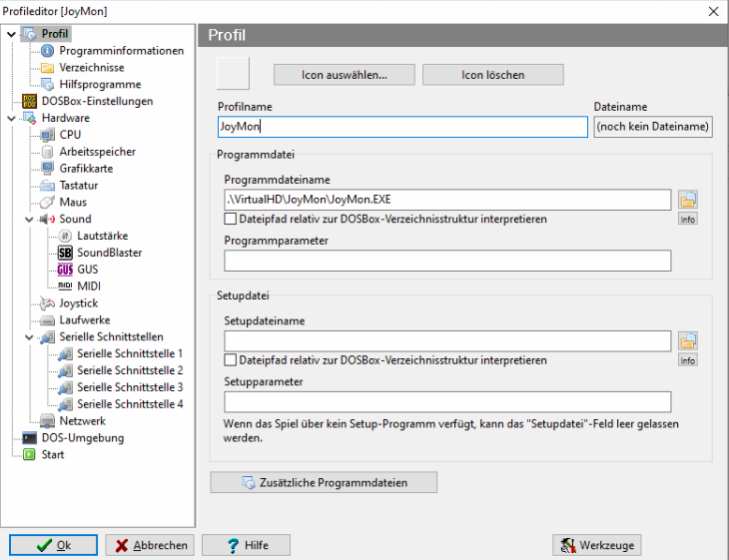Open the Joystick settings page
This screenshot has height=560, width=729.
point(78,303)
